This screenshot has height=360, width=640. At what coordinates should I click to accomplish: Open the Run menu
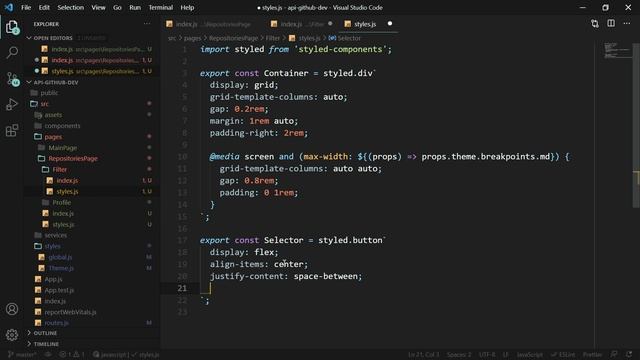[x=135, y=7]
